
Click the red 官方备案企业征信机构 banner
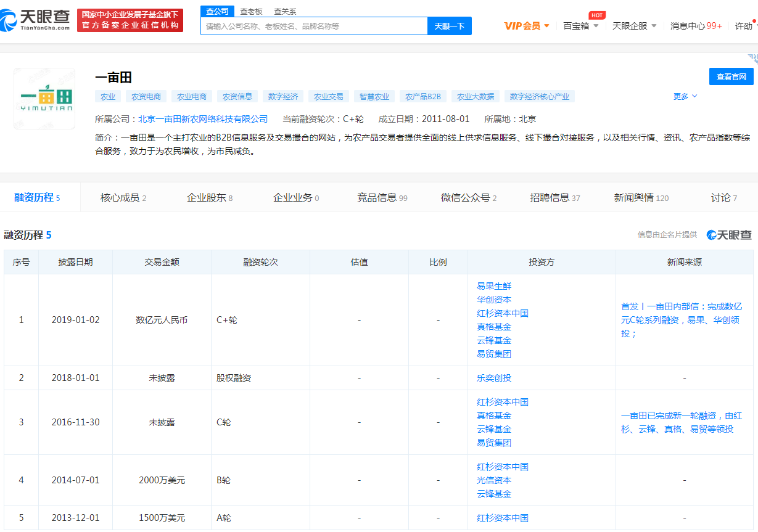[x=130, y=20]
